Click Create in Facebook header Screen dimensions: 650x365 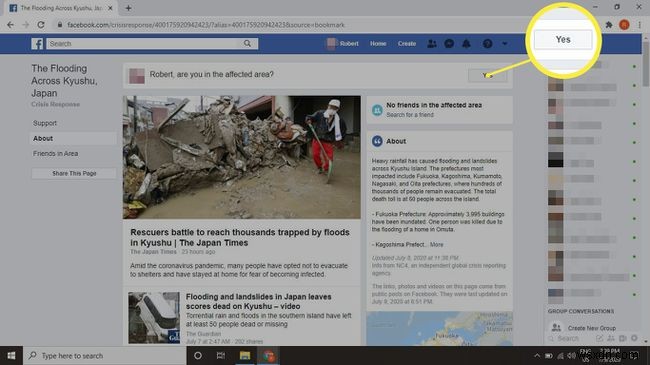(x=407, y=44)
